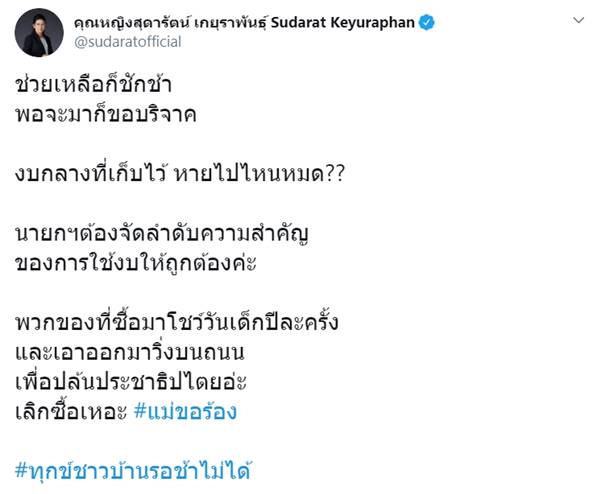Open Sudarat's profile picture
600x494 pixels.
[x=39, y=32]
